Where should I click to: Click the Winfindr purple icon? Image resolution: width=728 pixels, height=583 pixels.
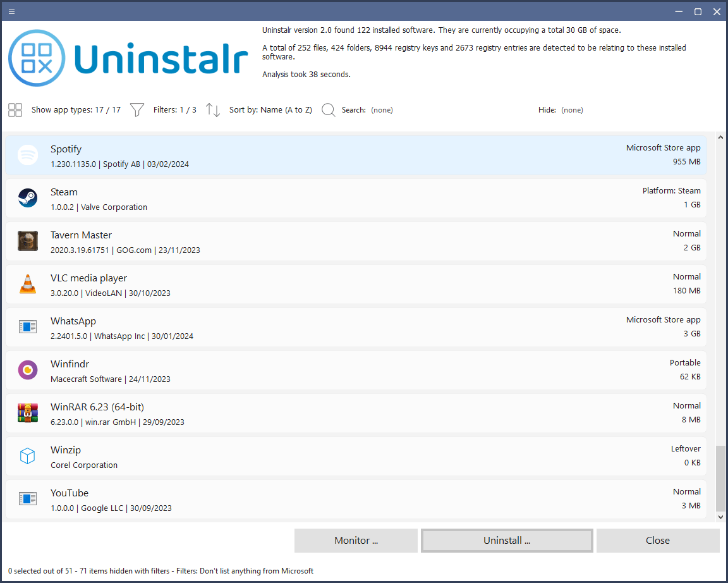pyautogui.click(x=28, y=371)
